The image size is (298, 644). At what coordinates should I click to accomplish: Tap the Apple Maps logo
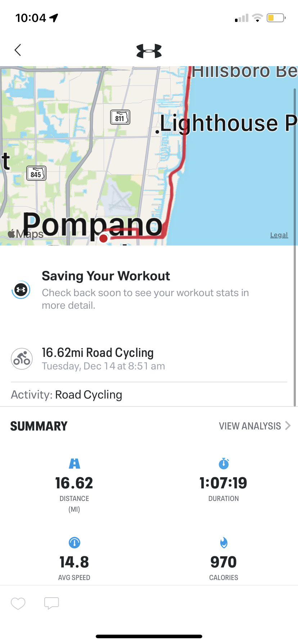click(26, 234)
